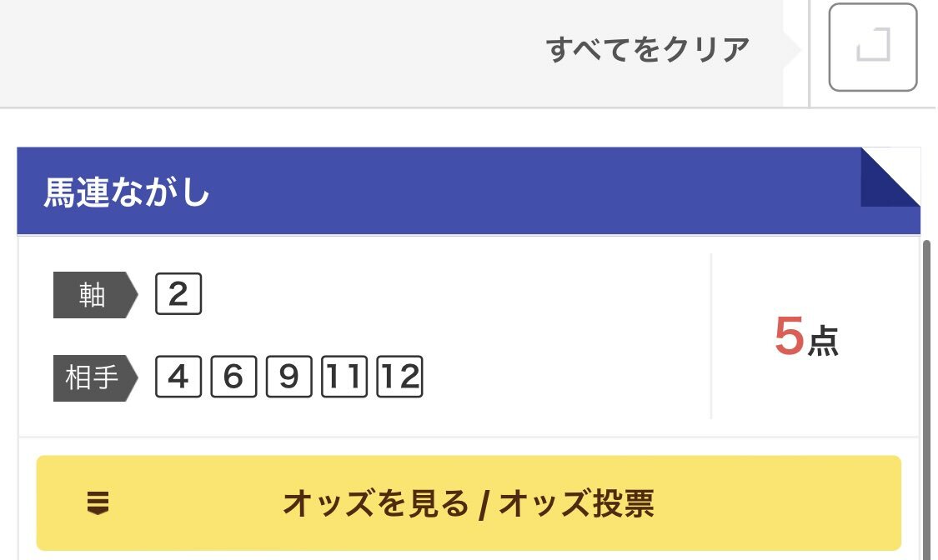
Task: Toggle the square checkbox beside すべてをクリア
Action: click(x=873, y=47)
